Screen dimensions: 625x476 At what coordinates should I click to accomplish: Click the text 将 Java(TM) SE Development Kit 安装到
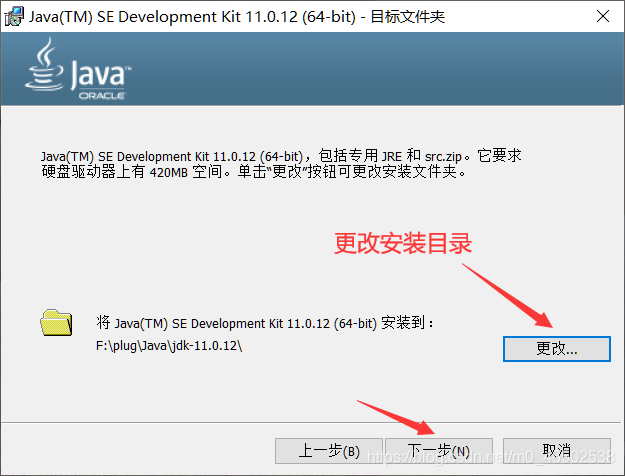(265, 323)
